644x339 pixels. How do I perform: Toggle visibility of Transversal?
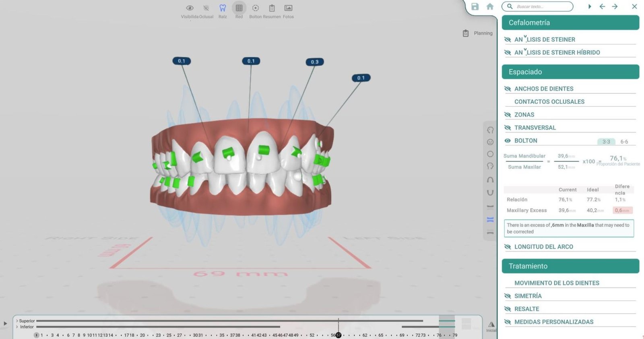508,128
